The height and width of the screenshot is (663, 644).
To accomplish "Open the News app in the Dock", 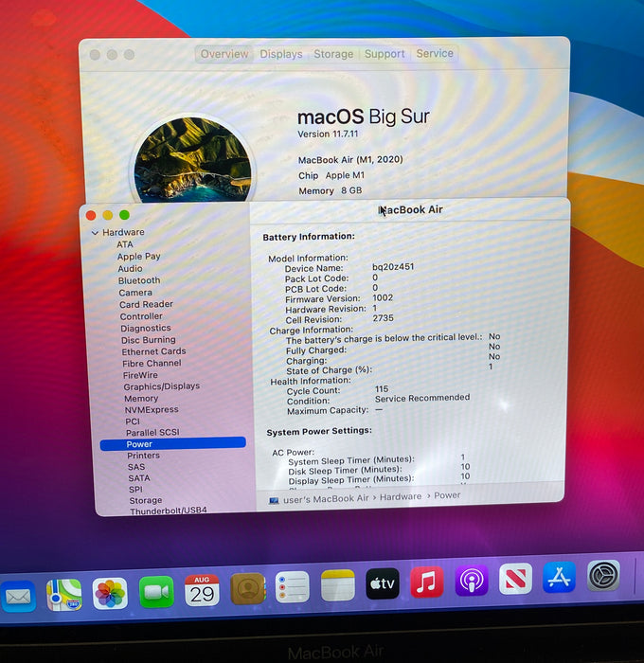I will click(x=515, y=579).
